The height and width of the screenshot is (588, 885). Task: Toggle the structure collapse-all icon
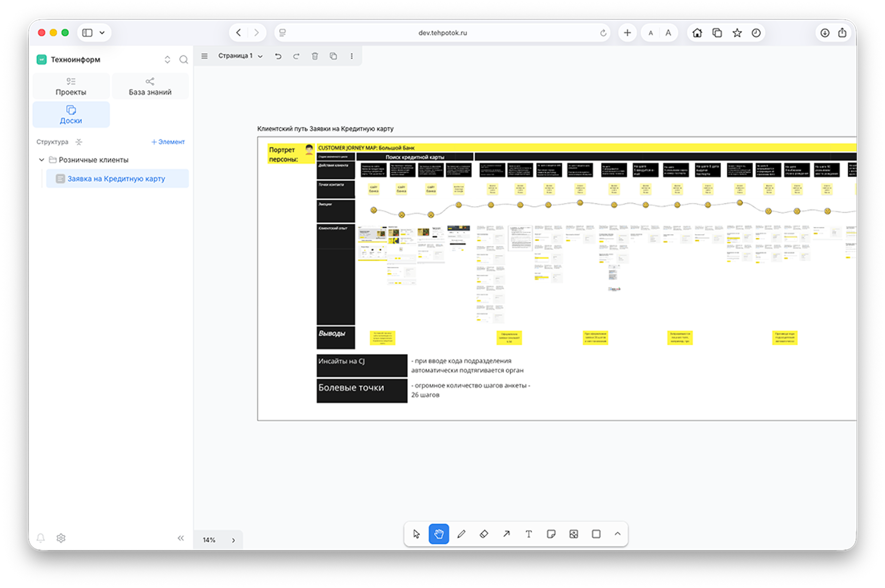click(78, 142)
